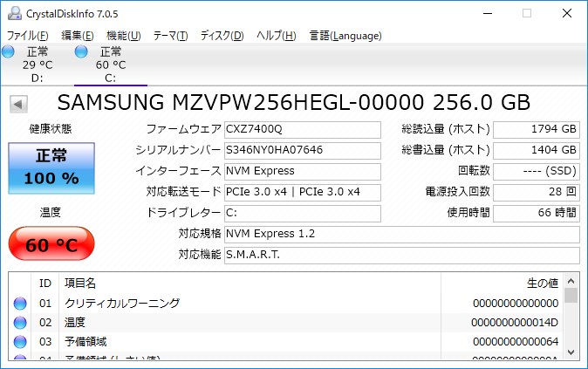Click the CrystalDiskInfo app icon in title bar
588x369 pixels.
[14, 13]
